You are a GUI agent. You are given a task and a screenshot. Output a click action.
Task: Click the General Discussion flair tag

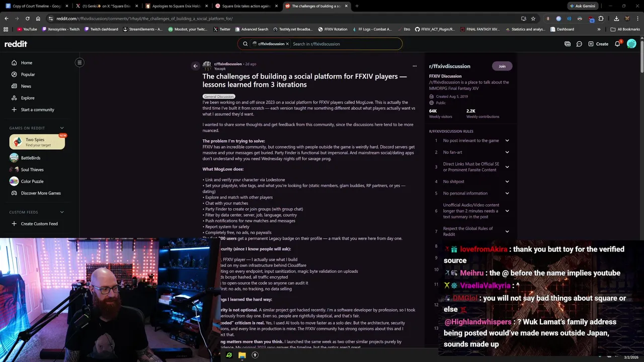[219, 96]
